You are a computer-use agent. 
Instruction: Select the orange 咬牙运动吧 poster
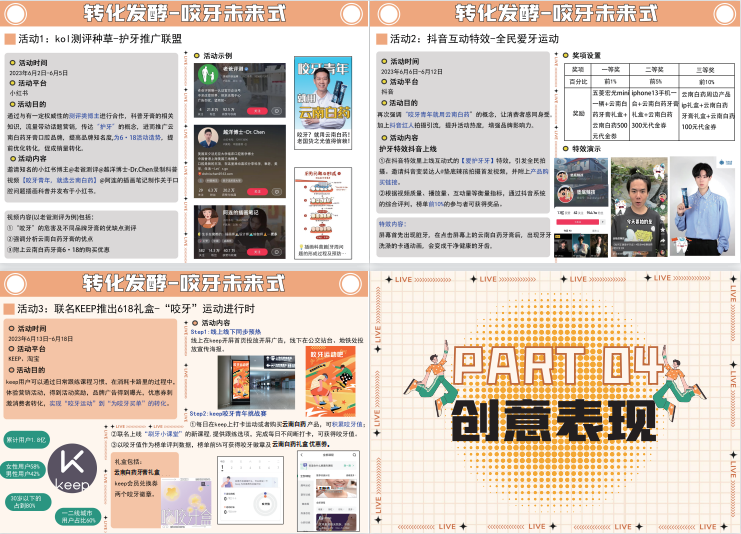(331, 381)
